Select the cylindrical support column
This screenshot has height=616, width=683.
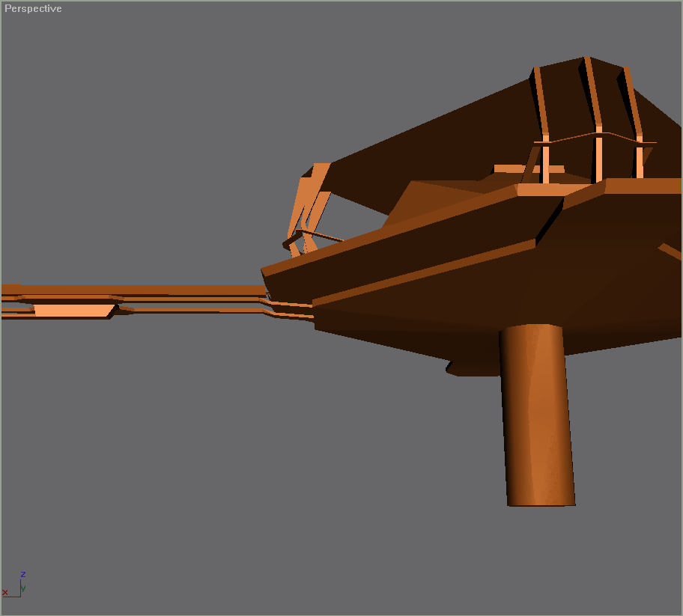point(538,415)
